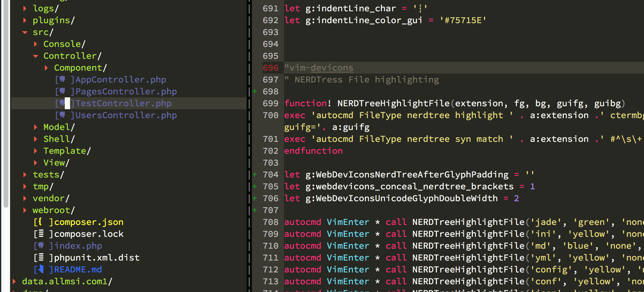Click g:WebDevIconsUnicodeGlyphDoubleWidth variable
This screenshot has width=644, height=292.
pos(402,198)
